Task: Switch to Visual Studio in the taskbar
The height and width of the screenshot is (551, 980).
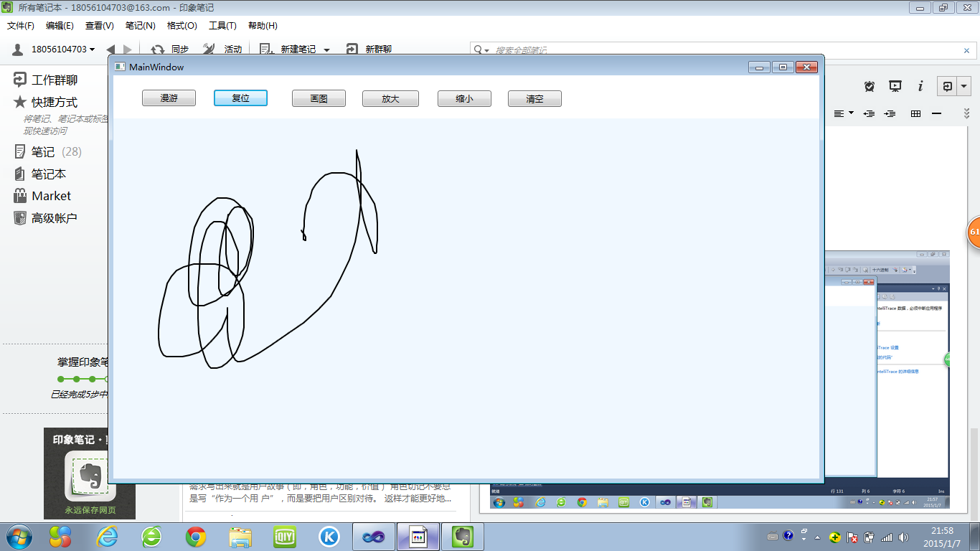Action: click(374, 536)
